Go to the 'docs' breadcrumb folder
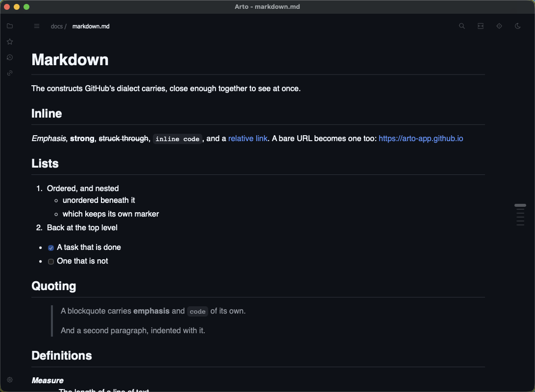Image resolution: width=535 pixels, height=392 pixels. pyautogui.click(x=57, y=26)
